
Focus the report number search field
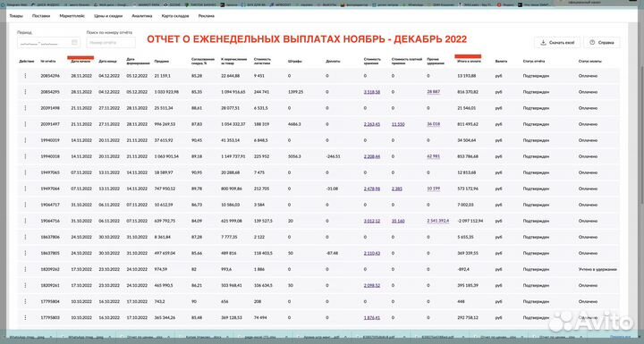click(x=111, y=42)
